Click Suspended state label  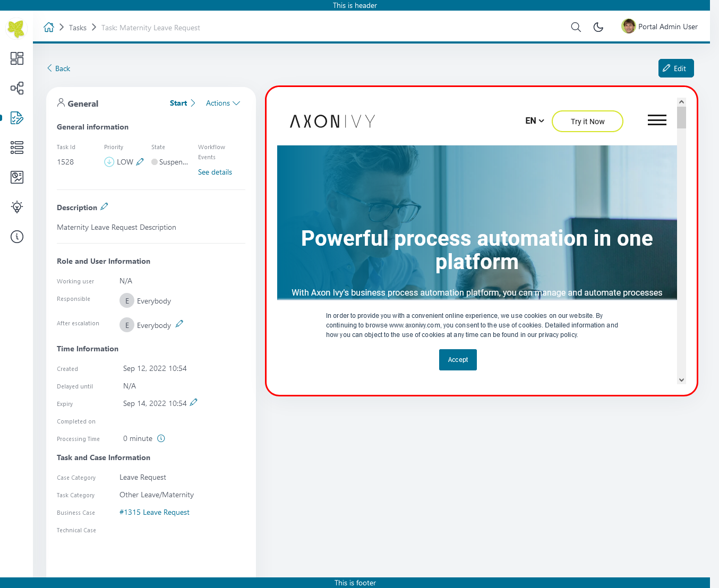point(174,162)
